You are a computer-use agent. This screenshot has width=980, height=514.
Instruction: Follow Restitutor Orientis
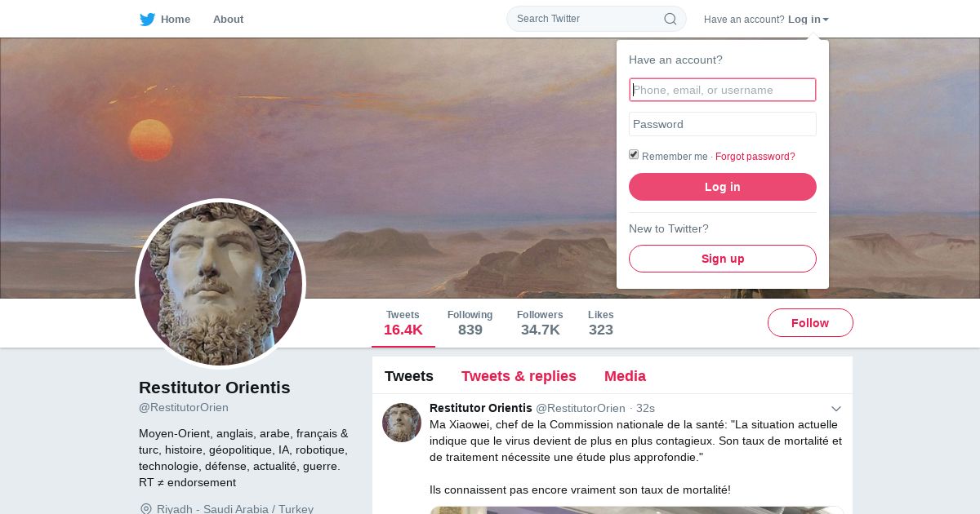coord(810,323)
